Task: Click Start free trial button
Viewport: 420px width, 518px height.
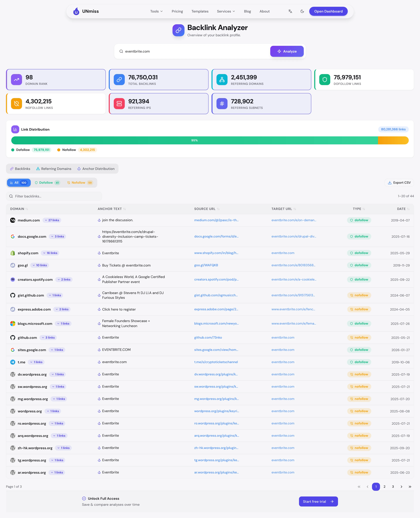Action: [x=318, y=501]
